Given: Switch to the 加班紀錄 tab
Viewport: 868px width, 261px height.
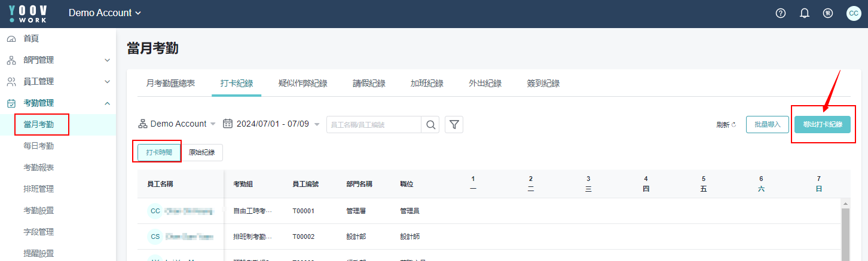Looking at the screenshot, I should point(427,83).
